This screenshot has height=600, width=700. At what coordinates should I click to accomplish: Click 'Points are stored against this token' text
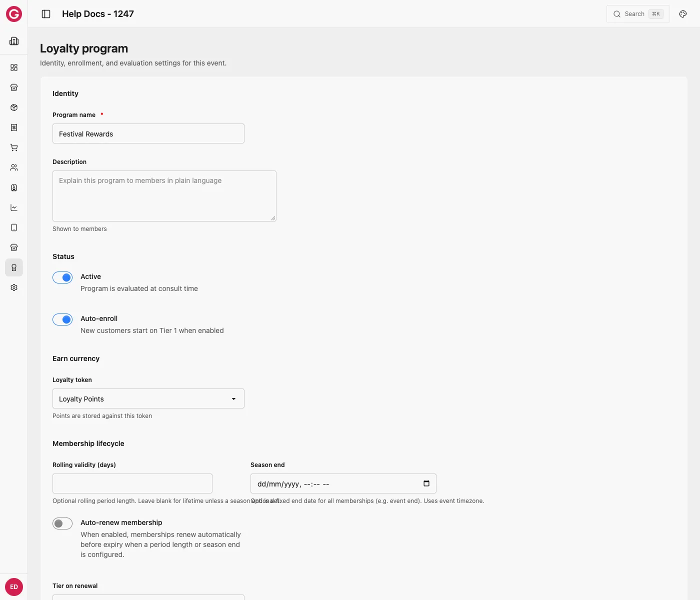[102, 416]
